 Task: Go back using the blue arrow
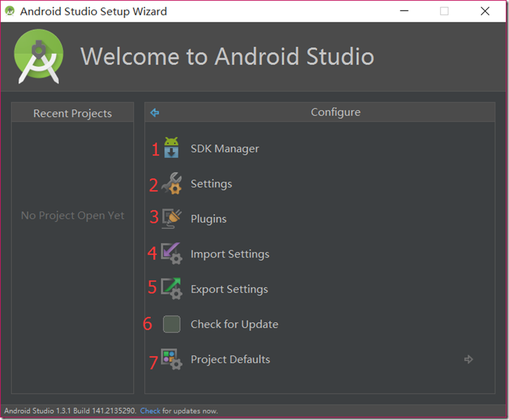click(x=155, y=113)
